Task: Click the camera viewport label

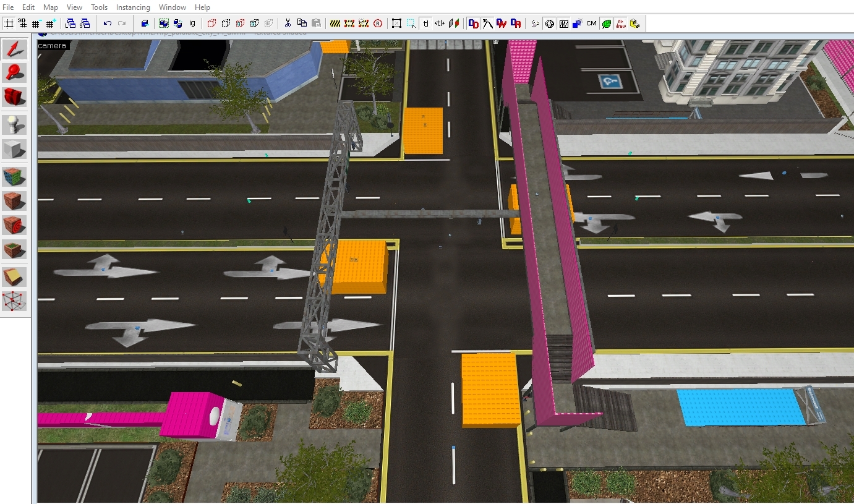Action: click(x=52, y=45)
